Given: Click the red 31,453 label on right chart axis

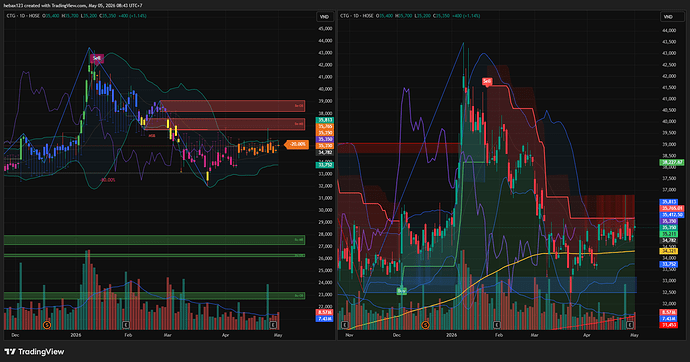Looking at the screenshot, I should pos(668,325).
